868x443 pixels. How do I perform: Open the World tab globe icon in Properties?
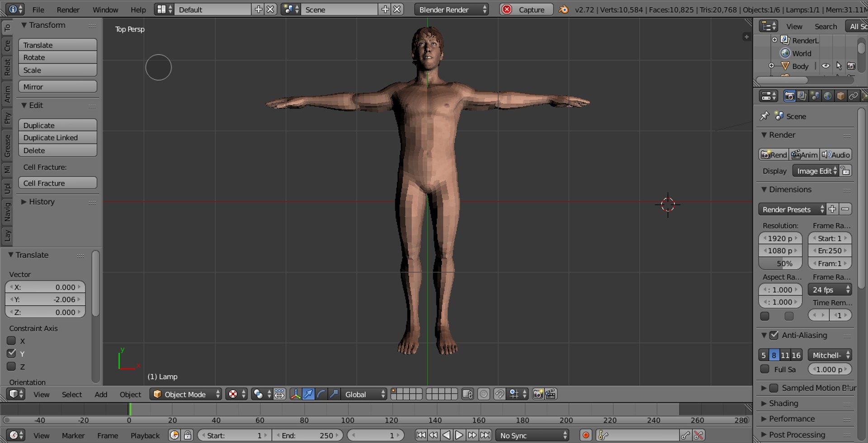pyautogui.click(x=828, y=96)
